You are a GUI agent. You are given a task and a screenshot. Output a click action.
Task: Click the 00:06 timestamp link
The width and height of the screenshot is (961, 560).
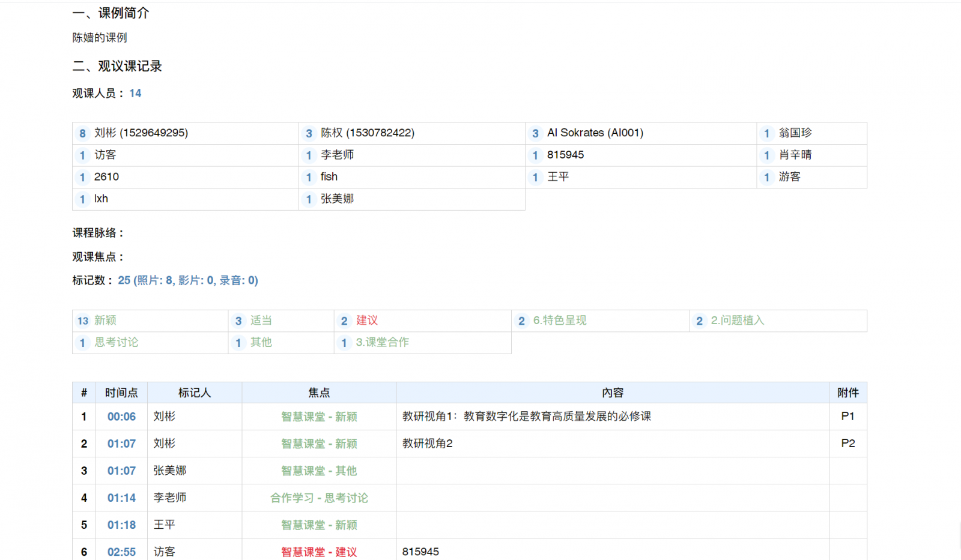pyautogui.click(x=121, y=417)
